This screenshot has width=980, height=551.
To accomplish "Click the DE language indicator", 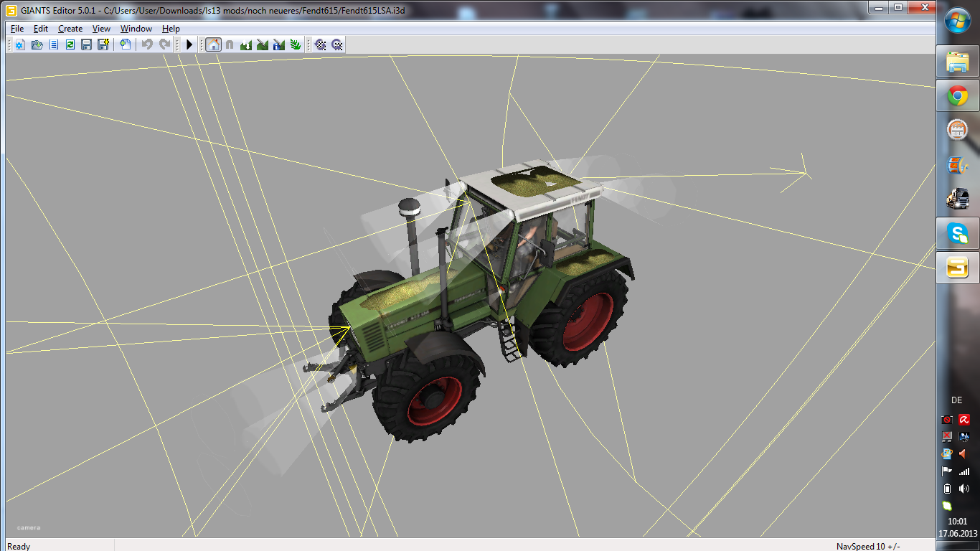I will pos(956,400).
